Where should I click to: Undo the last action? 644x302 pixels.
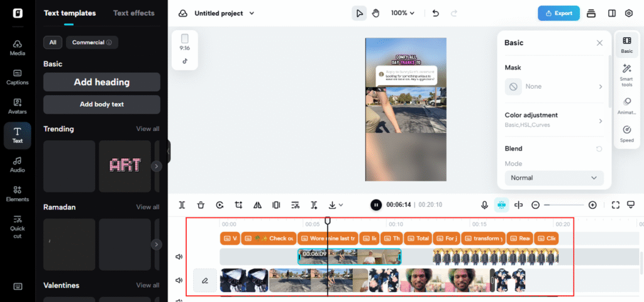pyautogui.click(x=436, y=13)
